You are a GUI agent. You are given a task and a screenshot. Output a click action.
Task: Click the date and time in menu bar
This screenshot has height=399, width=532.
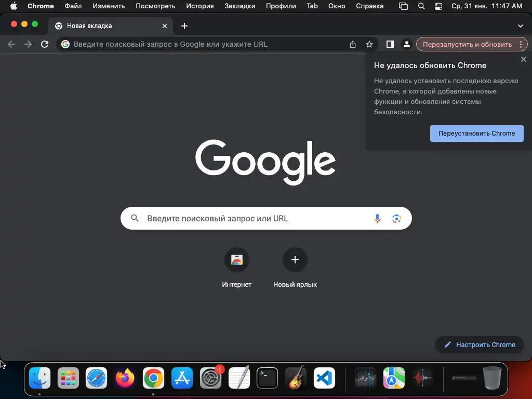(x=487, y=6)
